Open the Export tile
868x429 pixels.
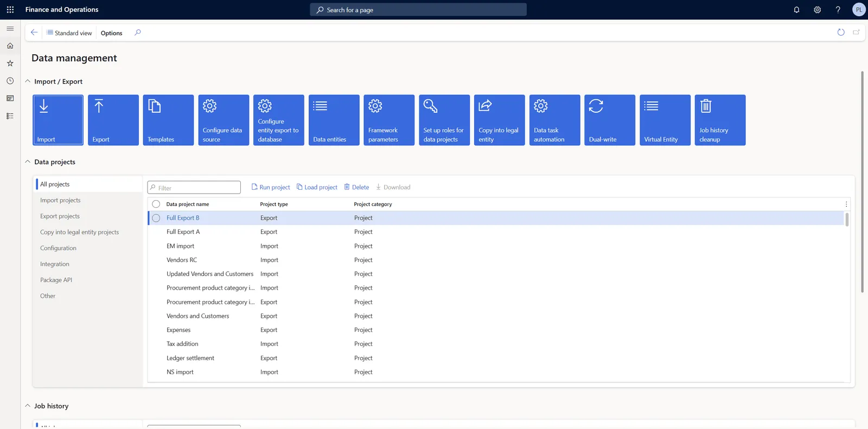pos(113,120)
